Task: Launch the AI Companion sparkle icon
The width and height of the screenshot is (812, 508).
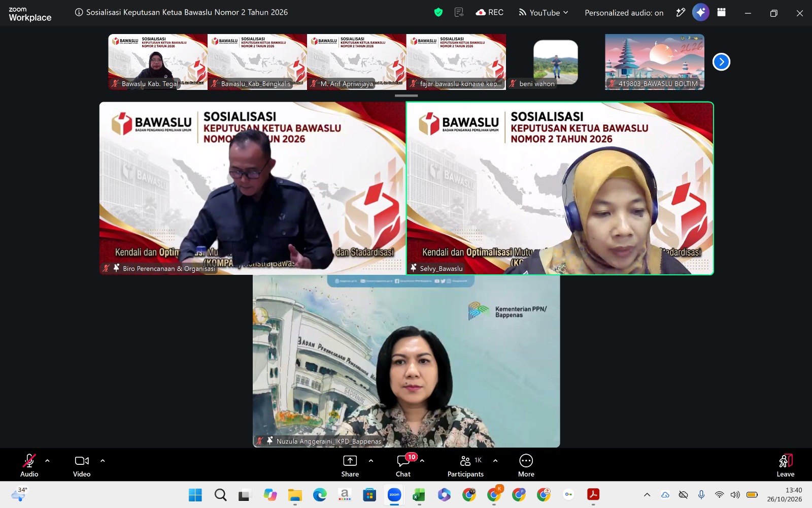Action: point(701,13)
